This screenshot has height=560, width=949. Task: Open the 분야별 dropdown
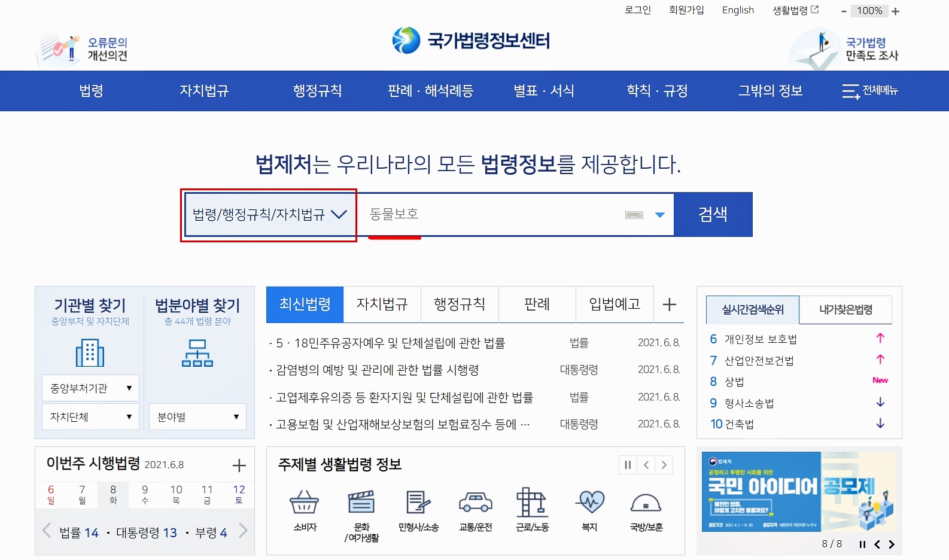coord(198,417)
